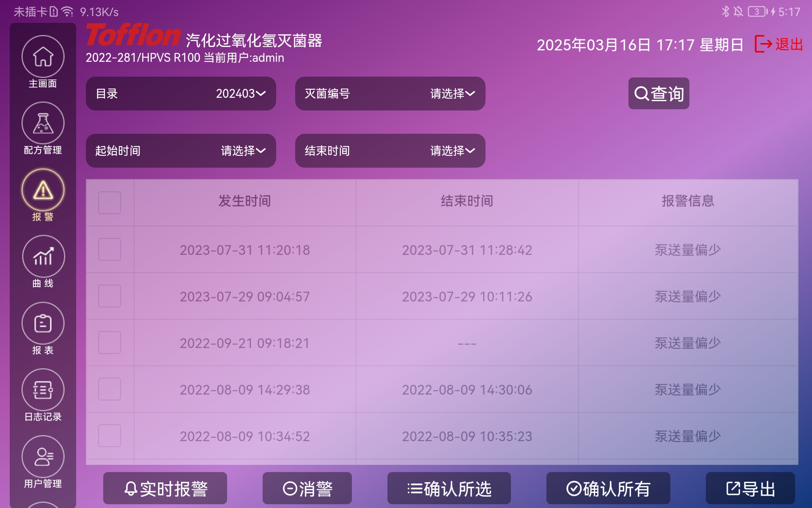Toggle the select-all checkbox in table header

pos(110,203)
